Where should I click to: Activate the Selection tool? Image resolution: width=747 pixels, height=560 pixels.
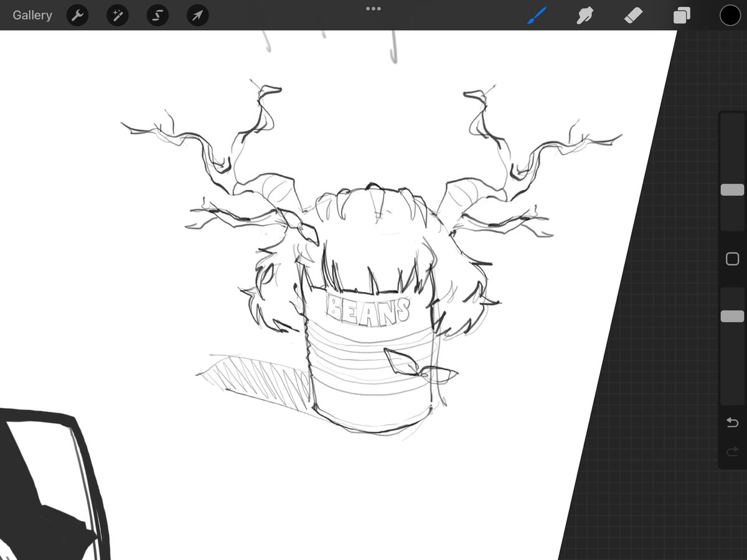pos(157,16)
